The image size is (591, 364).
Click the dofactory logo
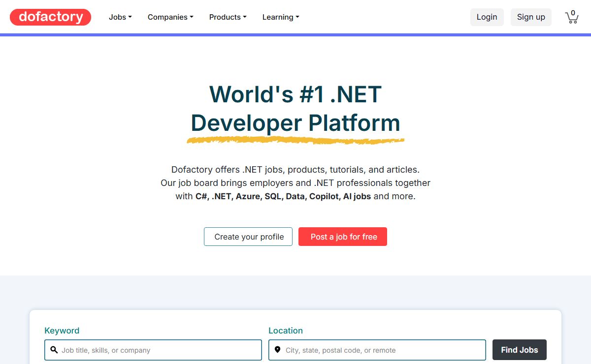50,17
